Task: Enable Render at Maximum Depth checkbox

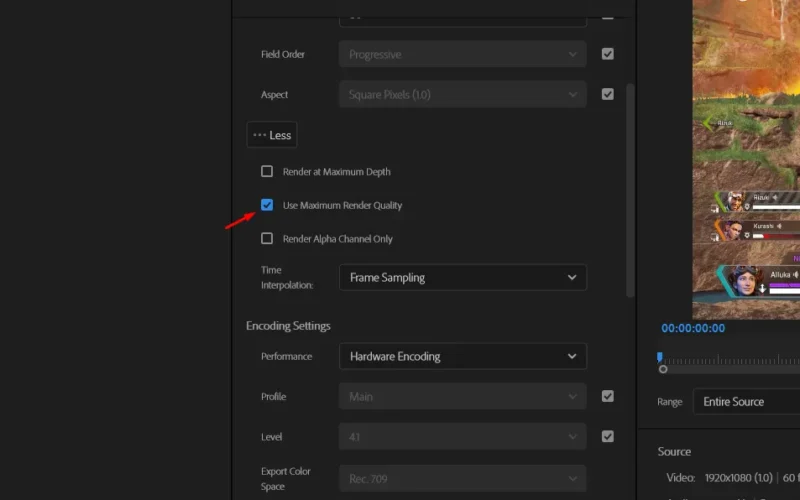Action: click(267, 171)
